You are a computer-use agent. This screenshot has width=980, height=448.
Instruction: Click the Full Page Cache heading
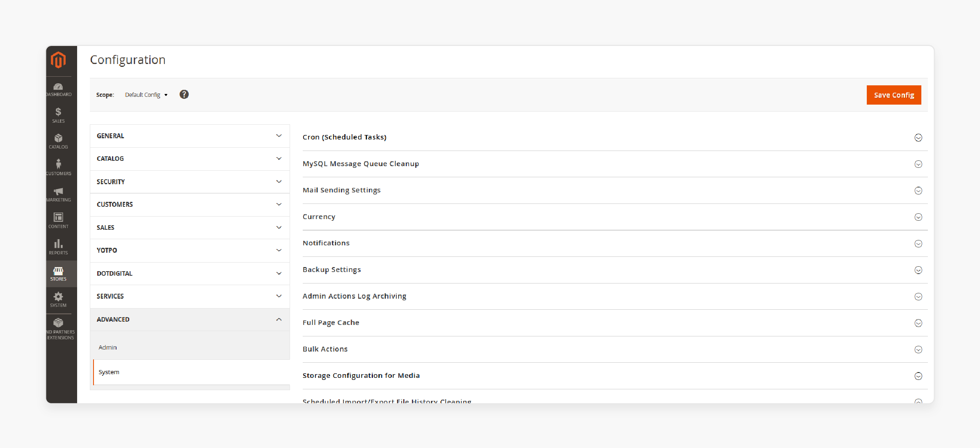(331, 322)
